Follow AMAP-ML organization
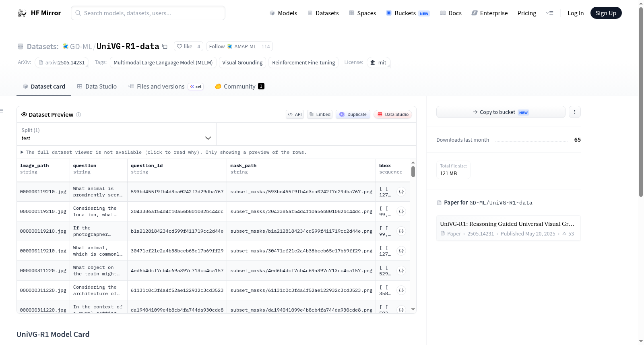The width and height of the screenshot is (644, 345). [233, 46]
